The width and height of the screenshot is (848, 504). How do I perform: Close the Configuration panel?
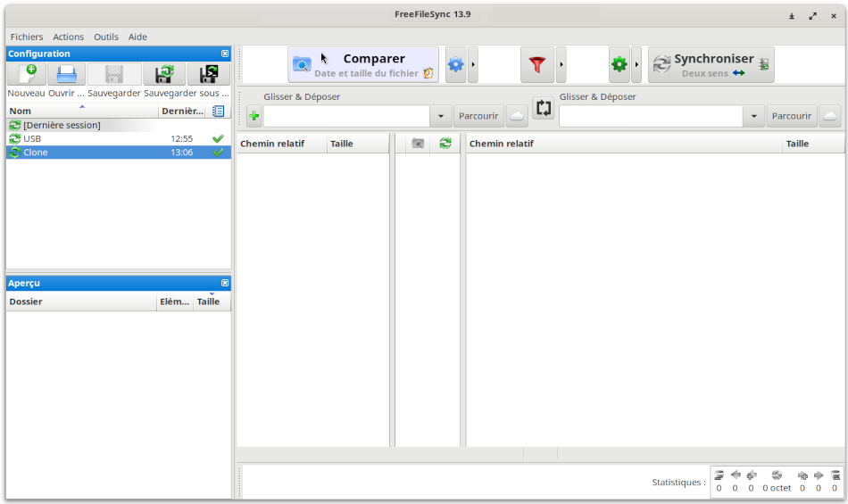(225, 54)
